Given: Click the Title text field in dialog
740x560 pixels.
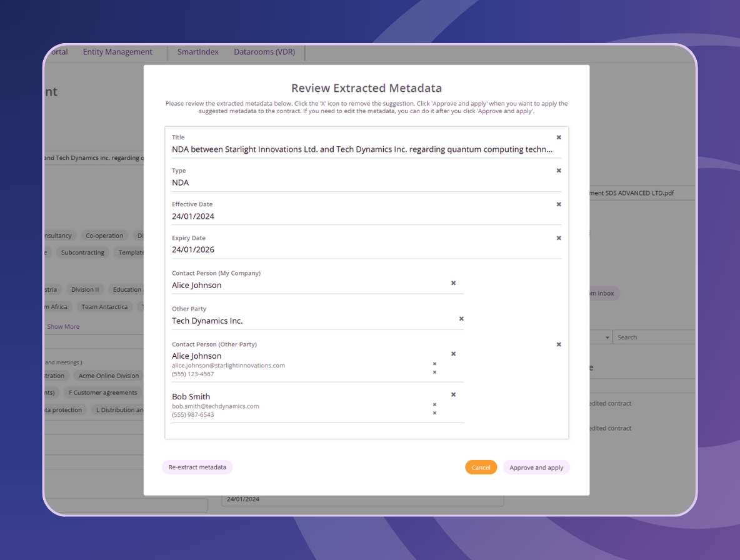Looking at the screenshot, I should click(x=362, y=149).
